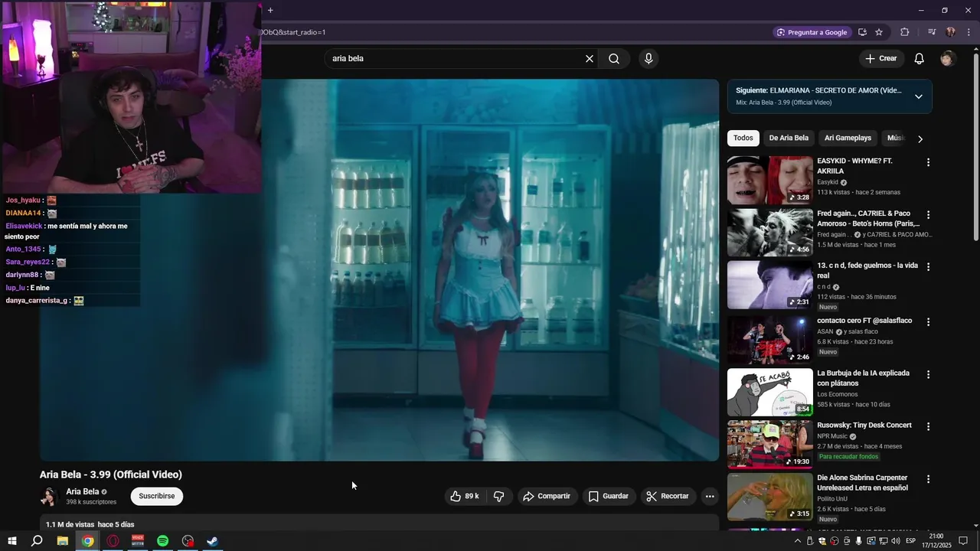The height and width of the screenshot is (551, 980).
Task: Dislike the video with thumbs down
Action: 499,497
